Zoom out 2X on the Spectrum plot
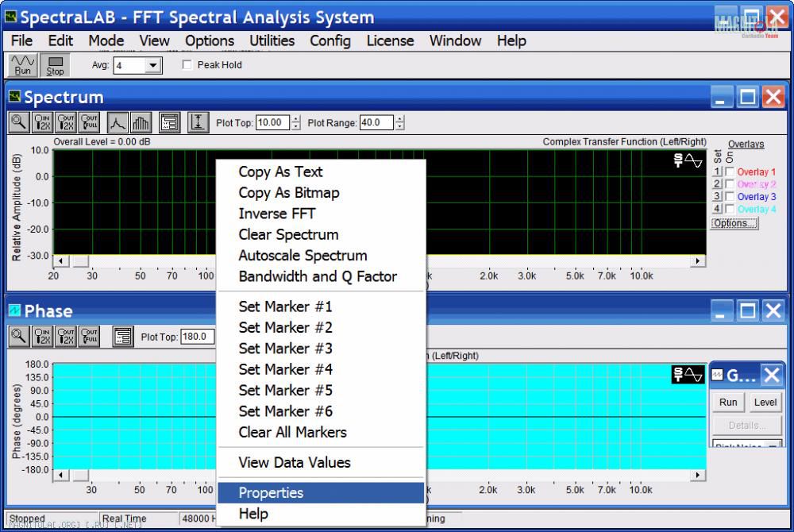Screen dimensions: 794x532 (67, 122)
